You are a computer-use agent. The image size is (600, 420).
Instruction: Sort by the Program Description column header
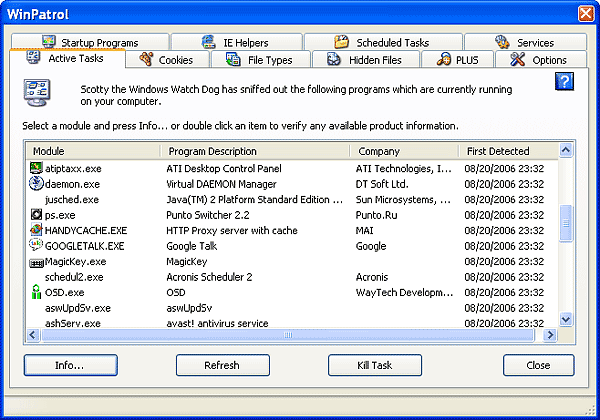pyautogui.click(x=255, y=151)
